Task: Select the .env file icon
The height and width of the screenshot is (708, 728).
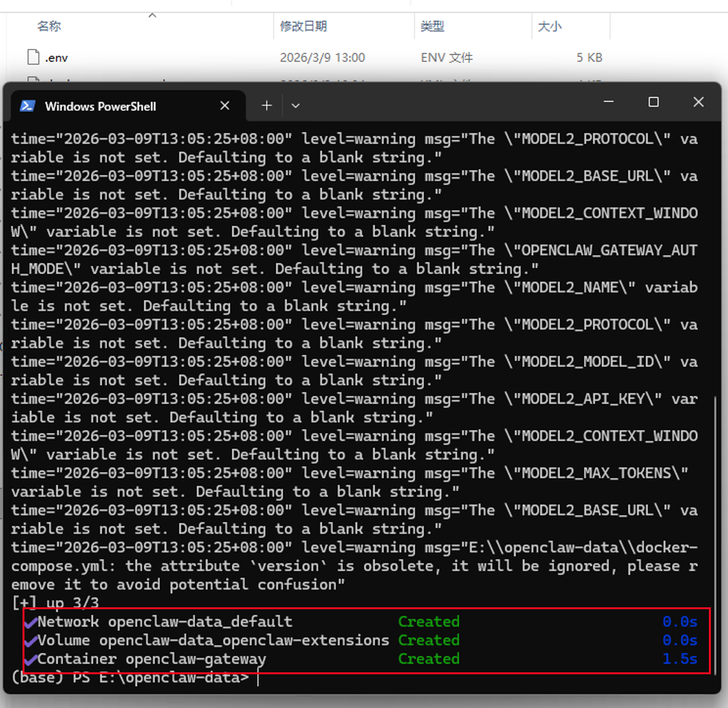Action: 33,57
